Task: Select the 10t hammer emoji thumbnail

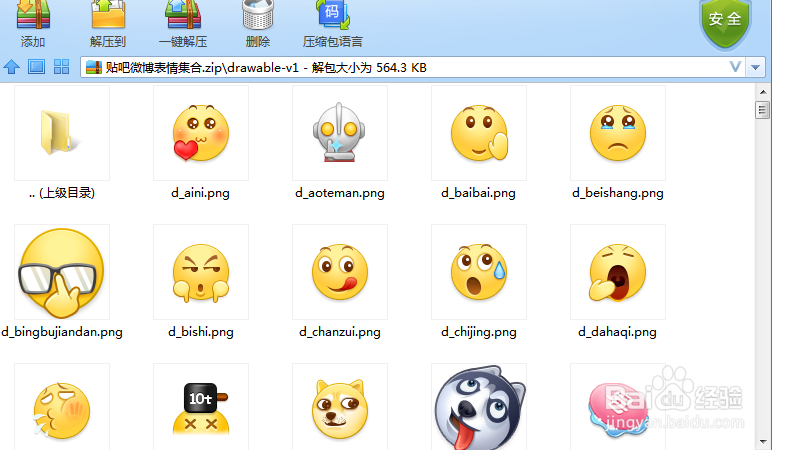Action: point(201,407)
